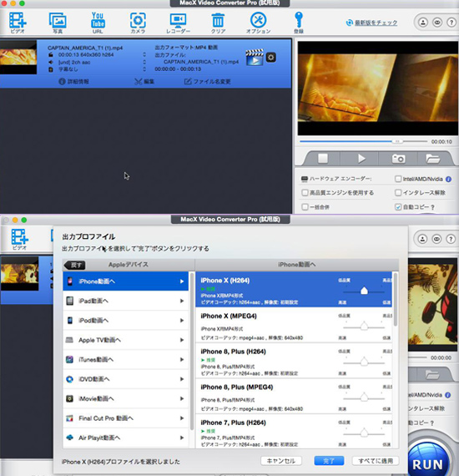Open the edit scissors option
The width and height of the screenshot is (459, 476).
(x=144, y=81)
